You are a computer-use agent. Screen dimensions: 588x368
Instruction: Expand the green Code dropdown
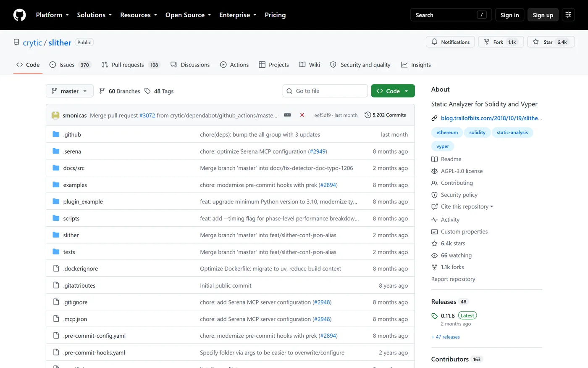pyautogui.click(x=393, y=91)
